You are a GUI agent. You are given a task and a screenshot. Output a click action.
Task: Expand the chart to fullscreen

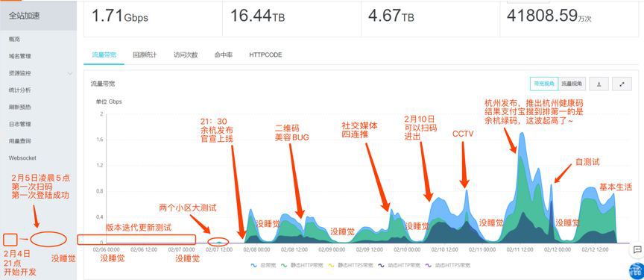(x=622, y=84)
